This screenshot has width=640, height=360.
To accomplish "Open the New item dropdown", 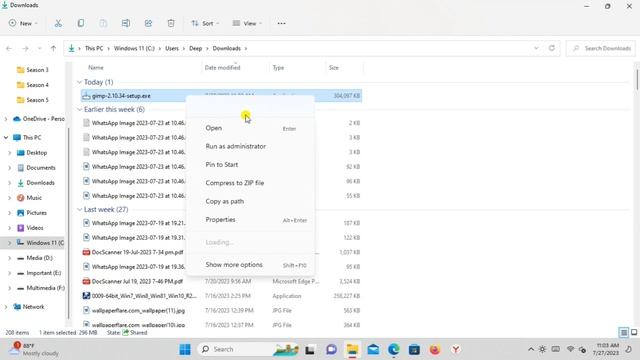I will click(x=23, y=23).
